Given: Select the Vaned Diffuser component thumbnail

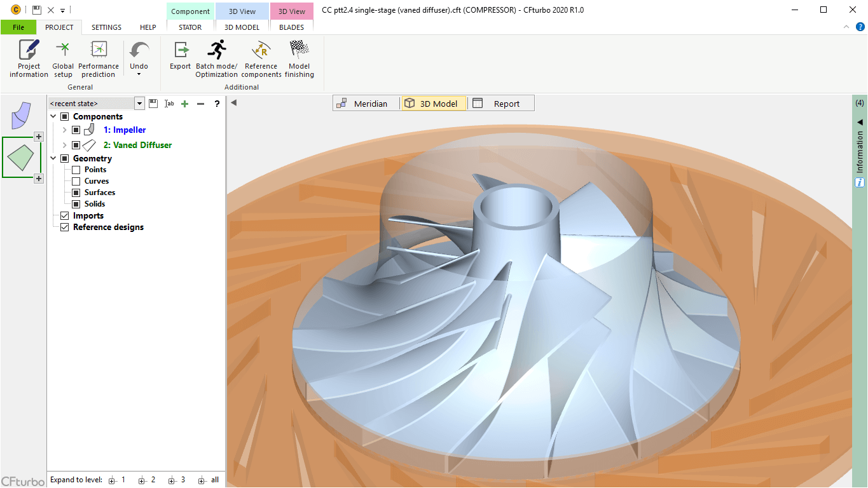Looking at the screenshot, I should point(22,157).
